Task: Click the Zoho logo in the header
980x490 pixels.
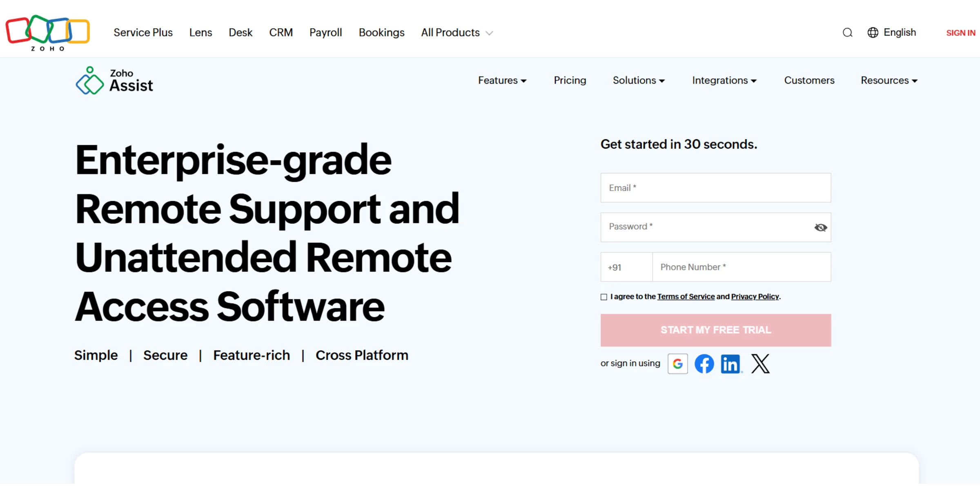Action: tap(47, 32)
